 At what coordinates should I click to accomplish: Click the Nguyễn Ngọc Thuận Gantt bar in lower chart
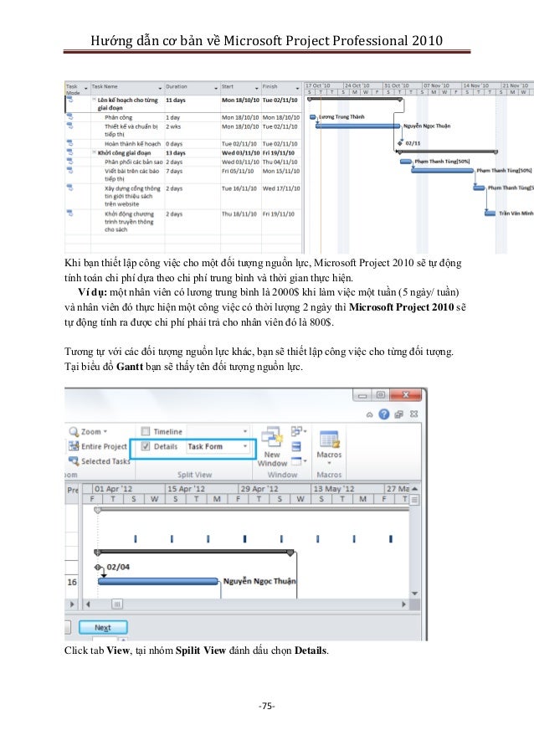pyautogui.click(x=158, y=582)
